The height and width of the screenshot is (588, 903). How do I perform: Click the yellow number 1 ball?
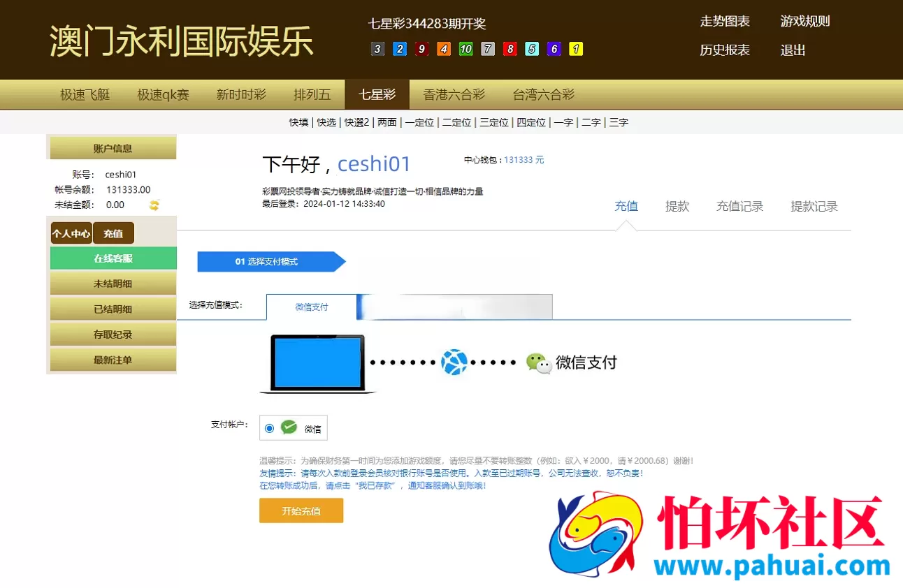tap(576, 49)
